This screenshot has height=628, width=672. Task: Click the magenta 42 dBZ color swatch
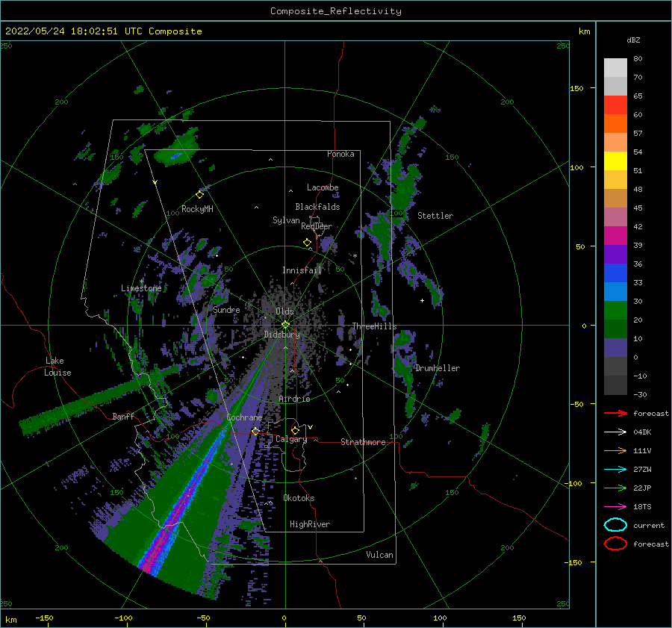(615, 235)
